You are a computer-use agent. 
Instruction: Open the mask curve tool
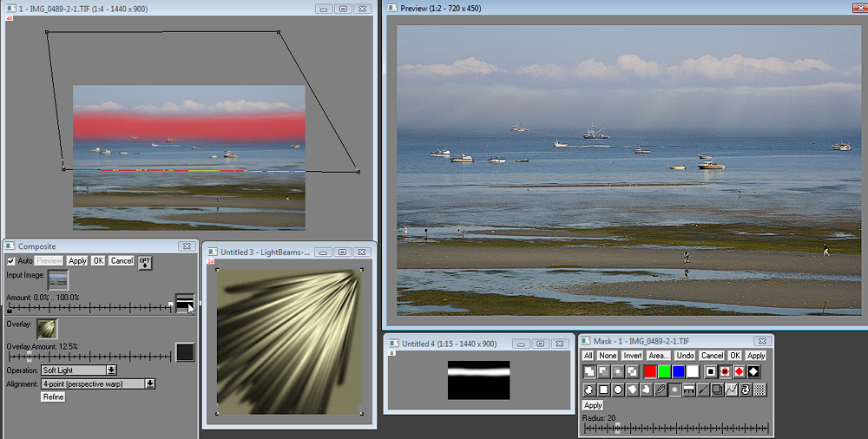point(731,390)
